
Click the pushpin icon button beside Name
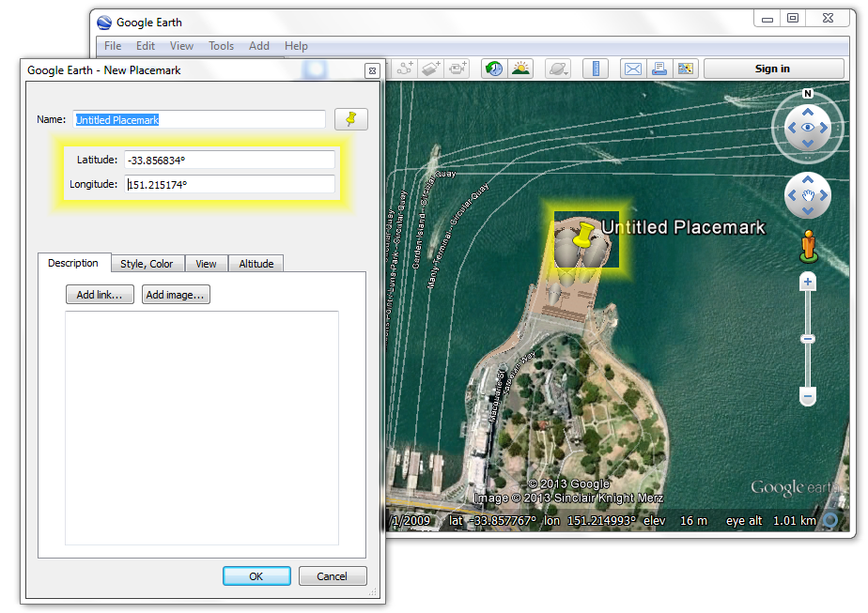pos(351,119)
